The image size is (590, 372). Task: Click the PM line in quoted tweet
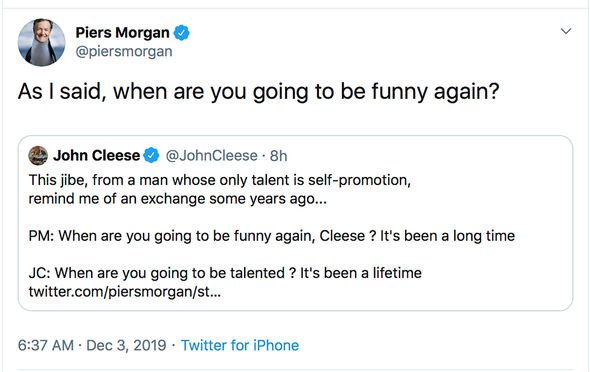272,236
